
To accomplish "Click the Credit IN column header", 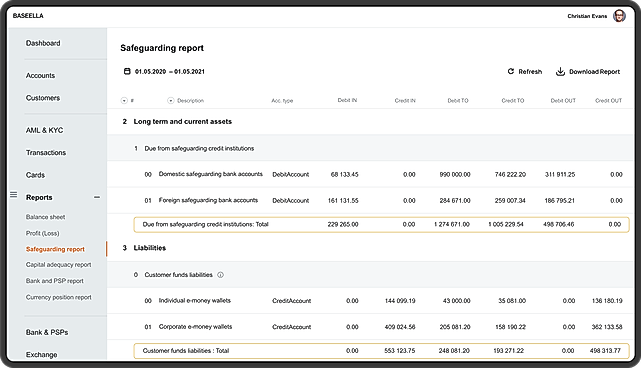I will [x=405, y=100].
